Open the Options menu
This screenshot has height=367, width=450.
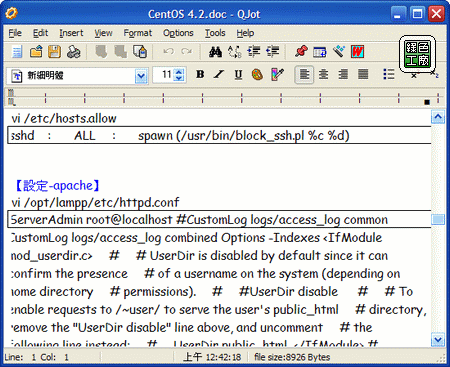[178, 33]
